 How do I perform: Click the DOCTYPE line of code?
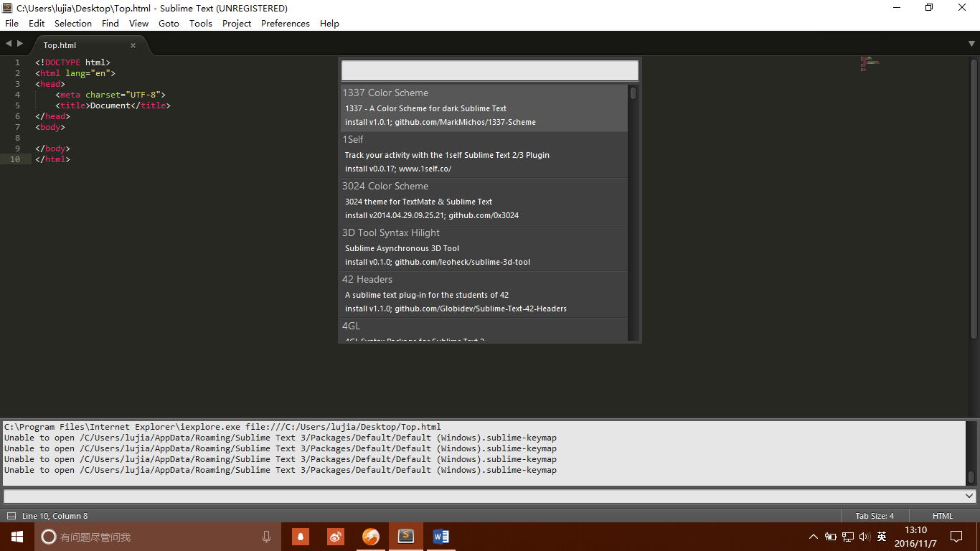click(x=72, y=62)
